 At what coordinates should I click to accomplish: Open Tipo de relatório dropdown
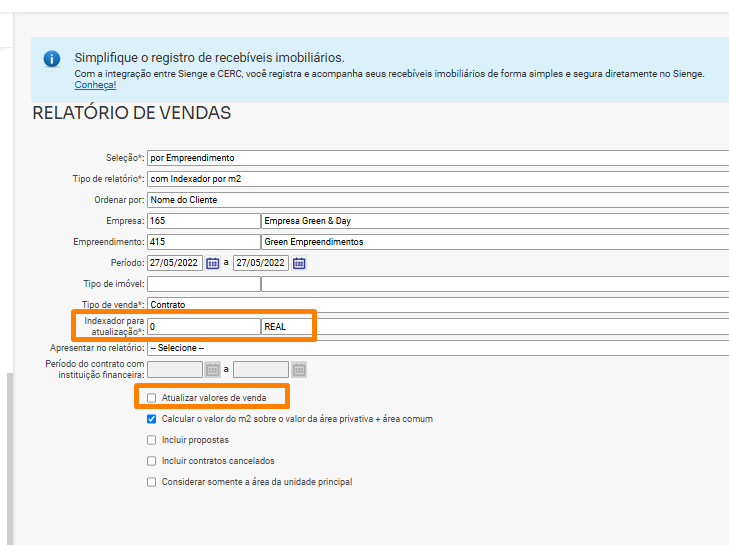click(438, 179)
